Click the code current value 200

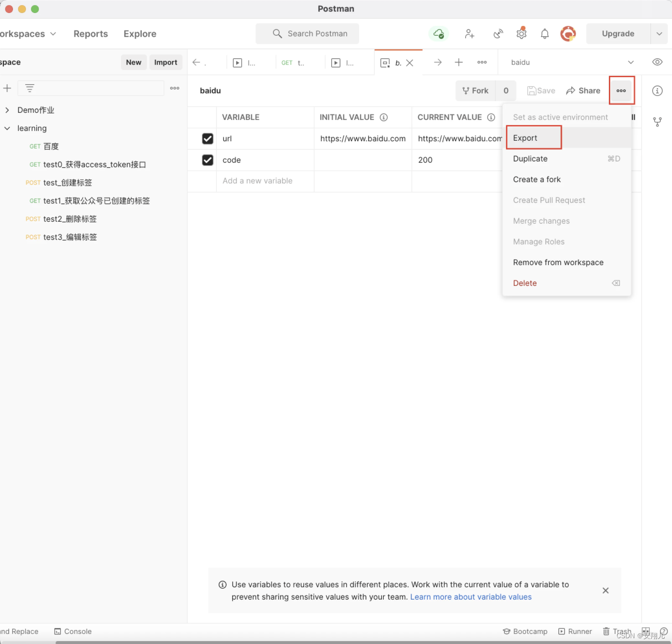[425, 160]
